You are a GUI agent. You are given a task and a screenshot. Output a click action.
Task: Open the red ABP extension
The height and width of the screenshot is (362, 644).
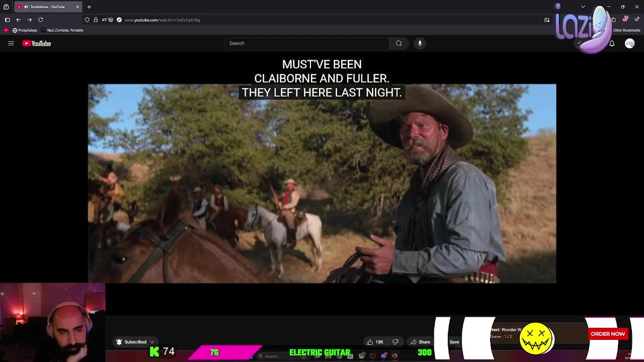(625, 20)
